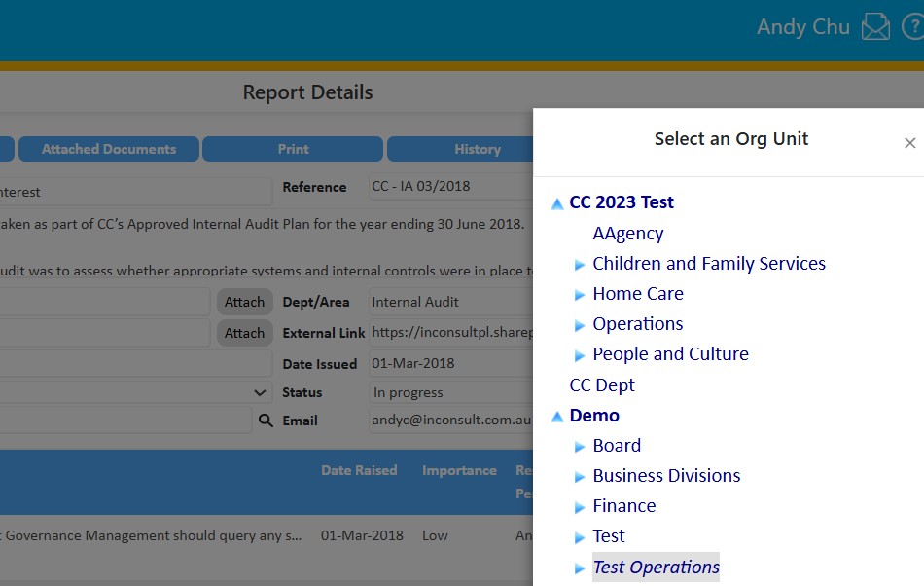Select the CC Dept org unit

tap(601, 385)
